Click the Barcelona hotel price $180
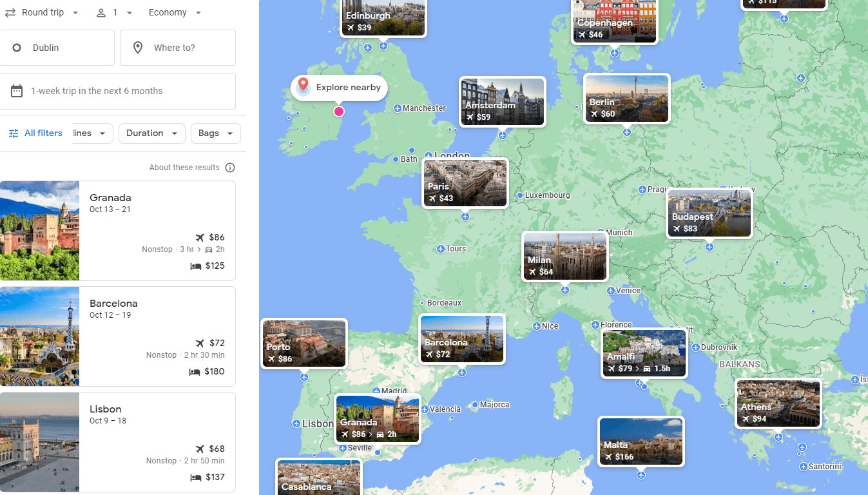 click(x=215, y=372)
